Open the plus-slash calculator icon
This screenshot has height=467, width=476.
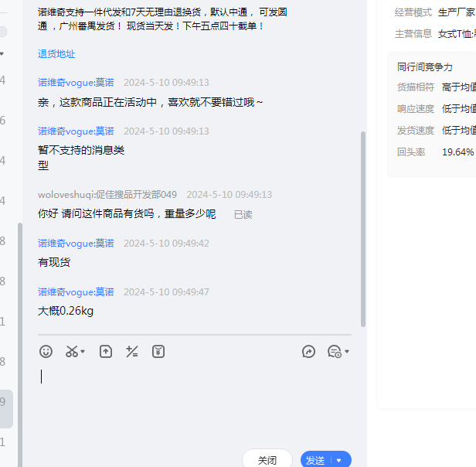click(132, 352)
